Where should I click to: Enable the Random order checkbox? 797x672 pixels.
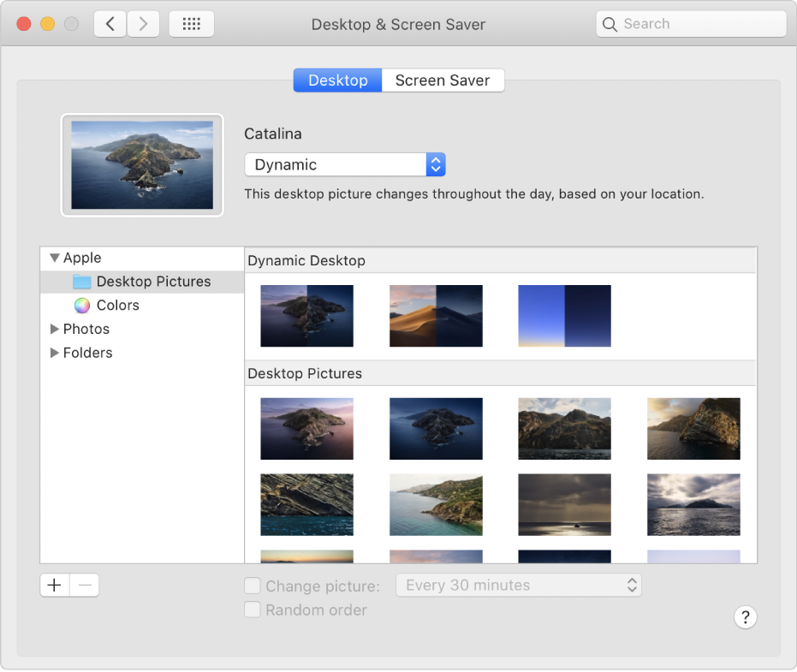(253, 610)
